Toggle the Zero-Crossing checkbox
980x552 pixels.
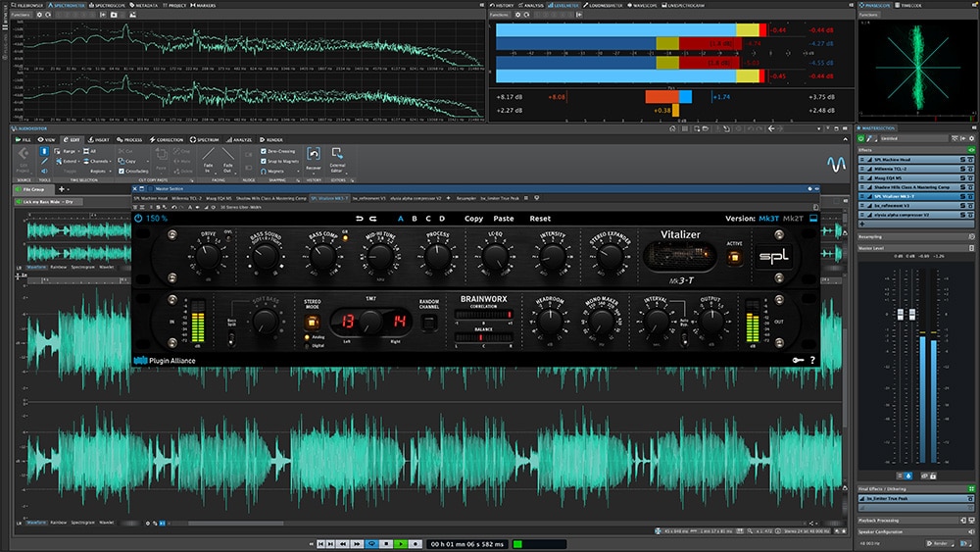pos(264,151)
